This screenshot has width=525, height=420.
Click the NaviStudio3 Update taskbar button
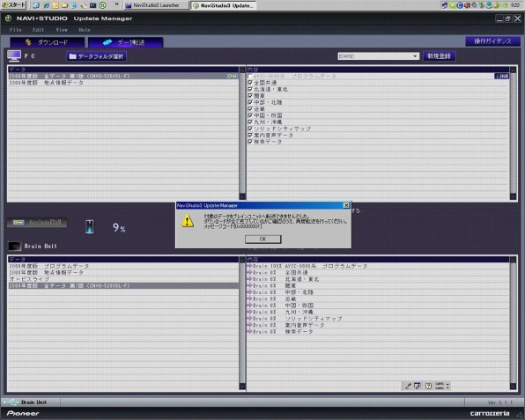[224, 5]
